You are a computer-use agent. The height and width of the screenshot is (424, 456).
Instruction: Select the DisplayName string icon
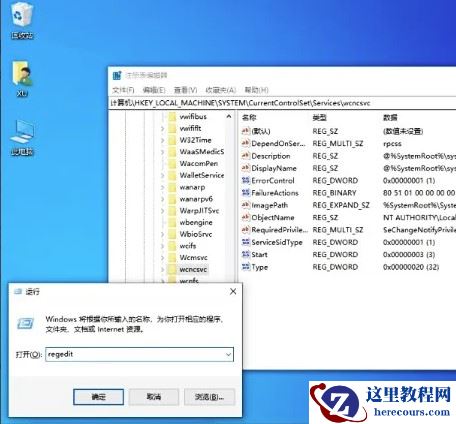coord(246,168)
